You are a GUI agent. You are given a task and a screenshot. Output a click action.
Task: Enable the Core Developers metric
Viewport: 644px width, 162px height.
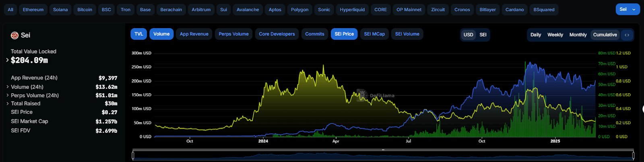click(277, 34)
